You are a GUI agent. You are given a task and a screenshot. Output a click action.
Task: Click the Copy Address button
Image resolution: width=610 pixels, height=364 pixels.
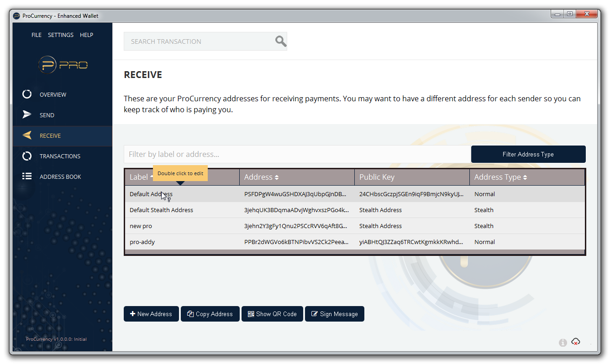pos(210,314)
